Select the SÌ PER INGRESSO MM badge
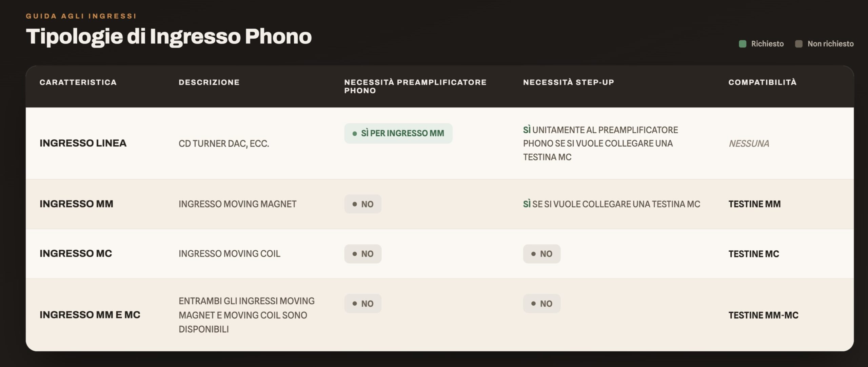The width and height of the screenshot is (868, 367). point(398,133)
